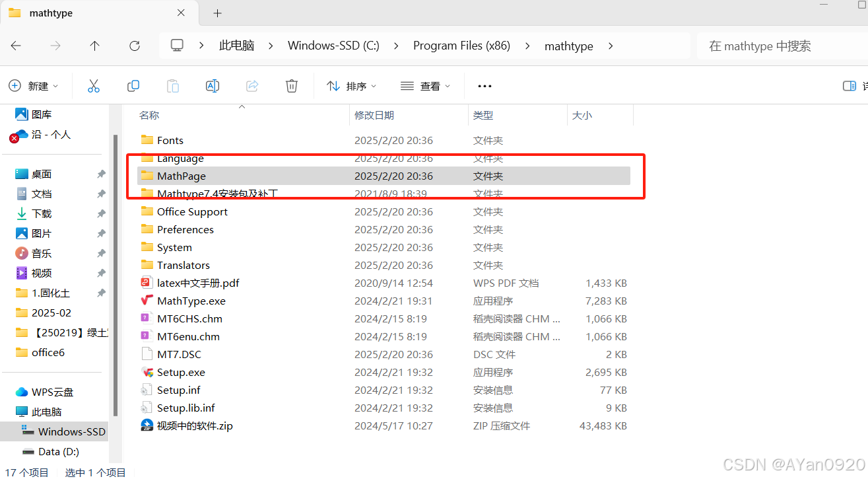Go up one folder level
The width and height of the screenshot is (868, 479).
coord(95,46)
